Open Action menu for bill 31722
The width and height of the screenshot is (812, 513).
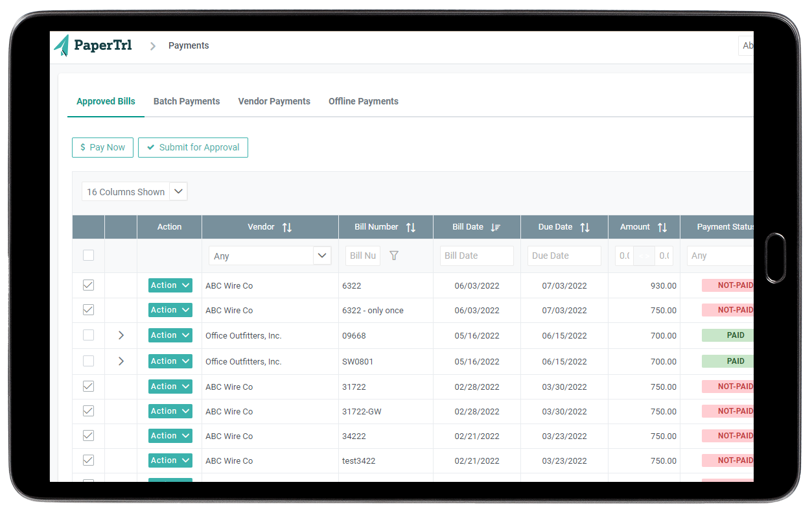pos(170,387)
